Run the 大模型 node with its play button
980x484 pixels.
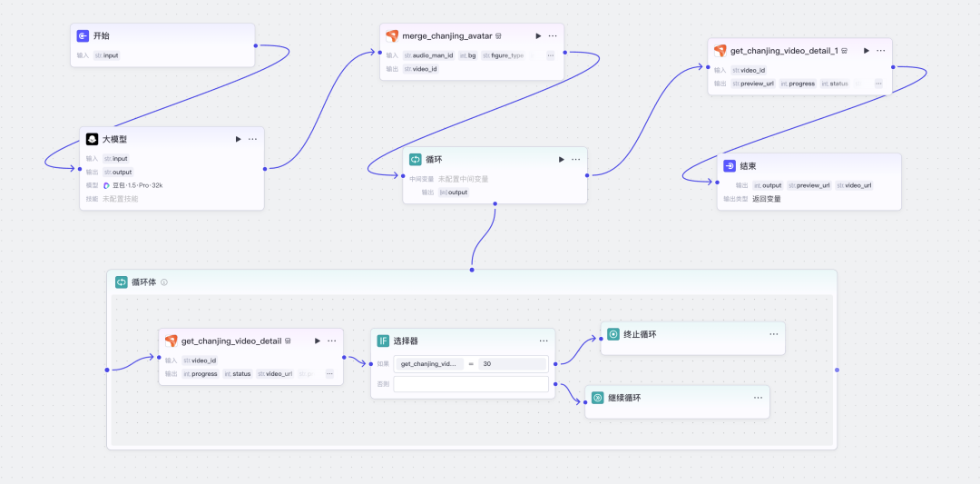(238, 139)
